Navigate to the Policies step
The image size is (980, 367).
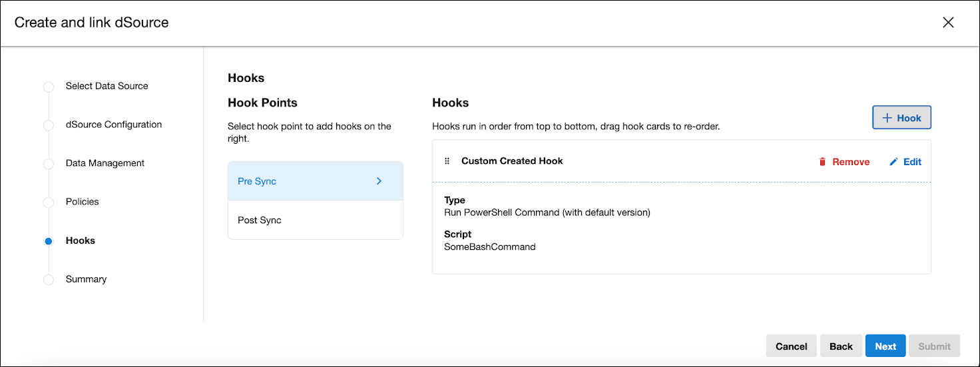tap(82, 202)
